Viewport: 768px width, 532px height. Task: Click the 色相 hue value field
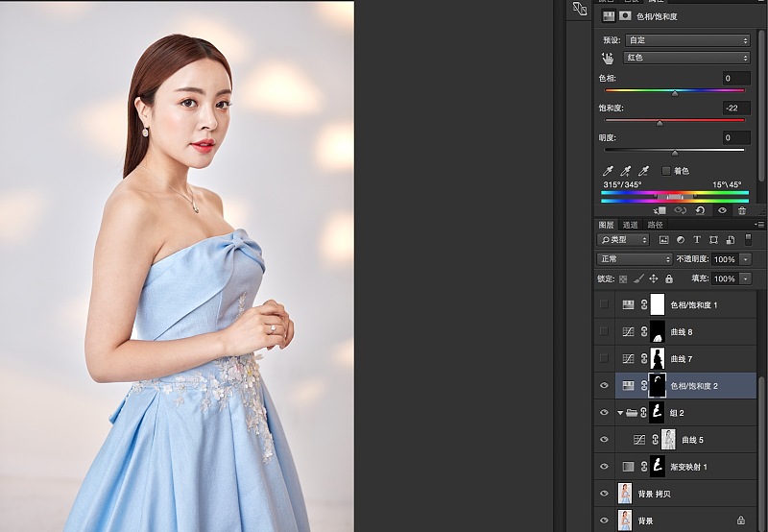(x=736, y=79)
